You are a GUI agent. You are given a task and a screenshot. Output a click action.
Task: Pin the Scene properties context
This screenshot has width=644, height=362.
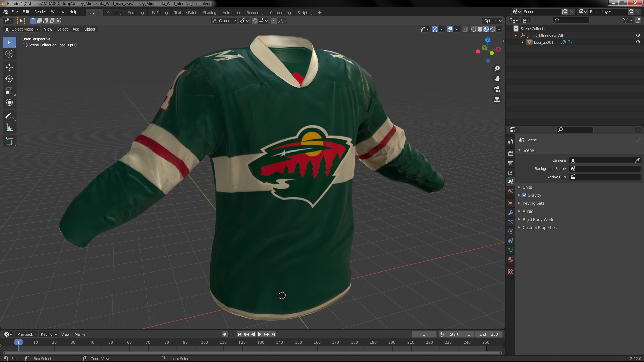(x=638, y=140)
